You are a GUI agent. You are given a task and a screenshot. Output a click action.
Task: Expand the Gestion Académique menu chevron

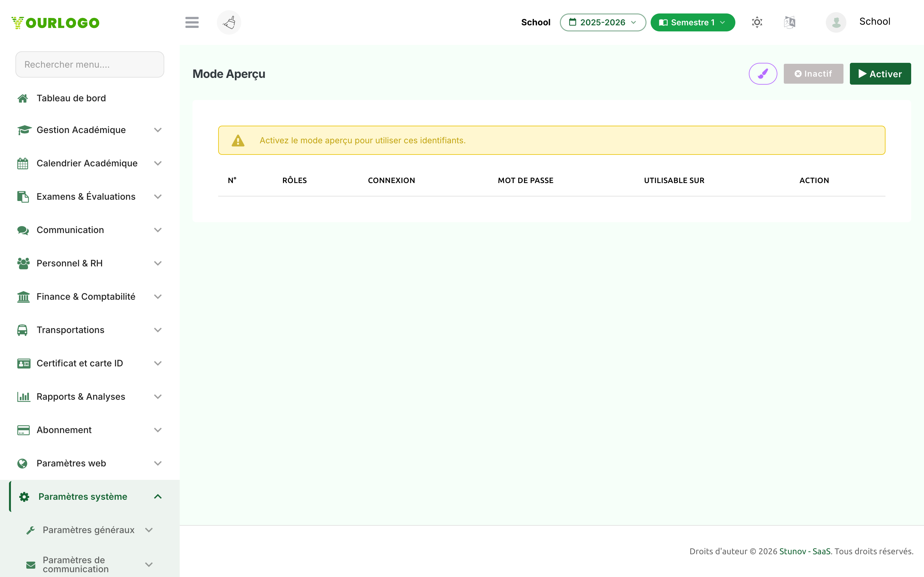point(158,130)
